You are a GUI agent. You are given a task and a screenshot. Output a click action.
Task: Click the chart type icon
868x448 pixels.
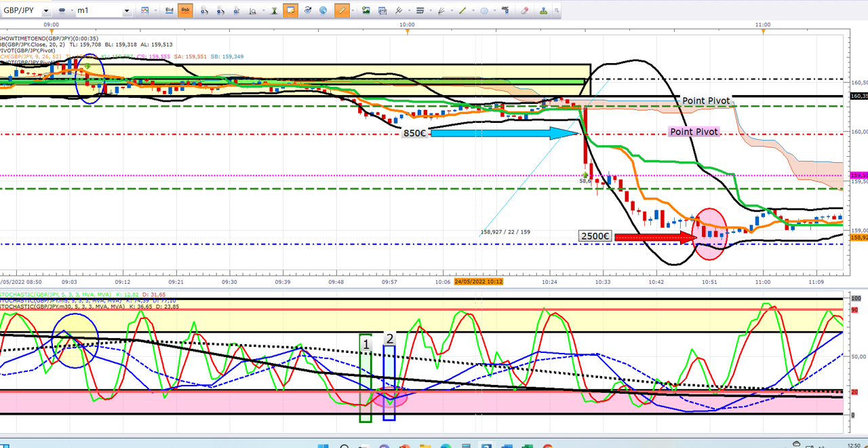pyautogui.click(x=144, y=11)
